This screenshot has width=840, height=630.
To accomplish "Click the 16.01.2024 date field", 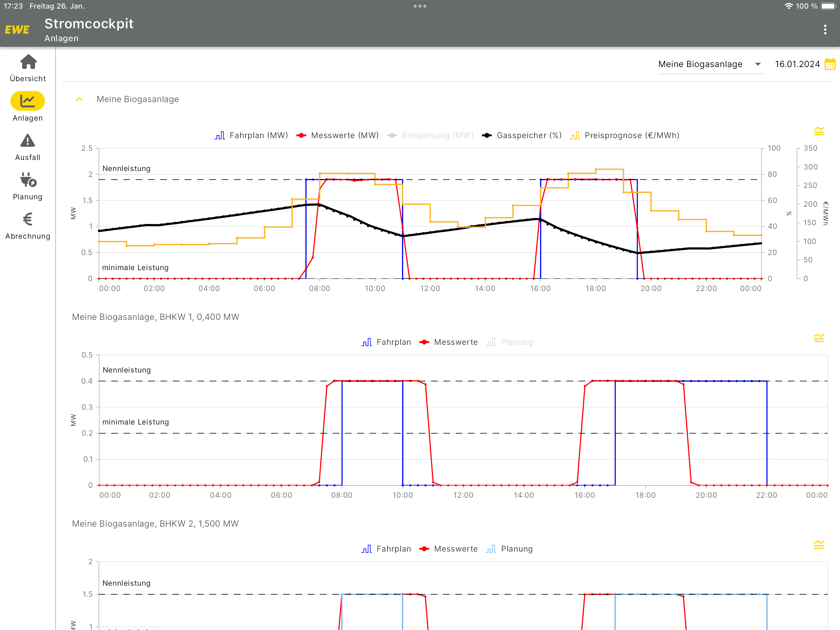I will point(797,64).
